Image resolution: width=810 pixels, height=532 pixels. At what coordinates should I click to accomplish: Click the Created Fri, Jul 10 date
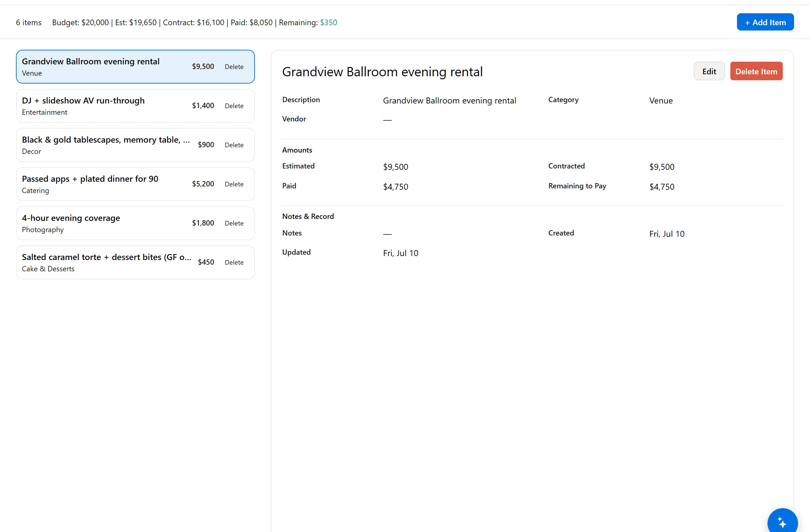[667, 234]
